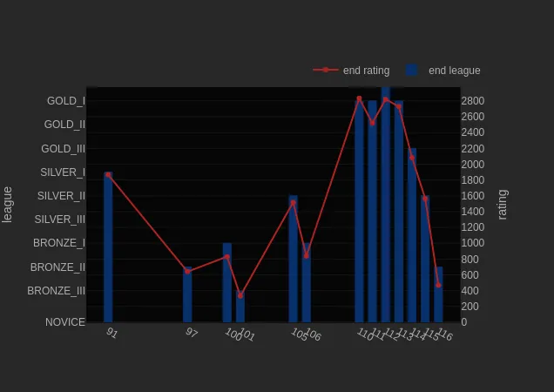Select the end league bar for season 100
The width and height of the screenshot is (554, 392).
click(x=226, y=282)
